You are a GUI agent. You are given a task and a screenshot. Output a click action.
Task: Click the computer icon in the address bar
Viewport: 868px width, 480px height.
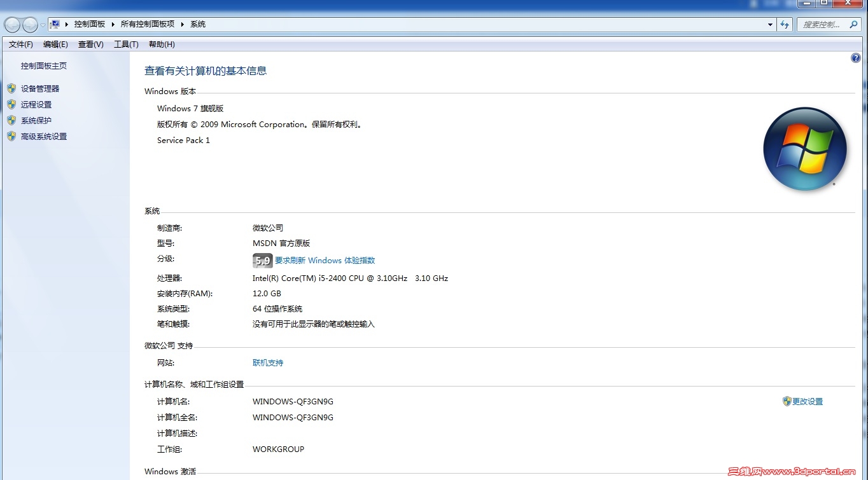[55, 24]
